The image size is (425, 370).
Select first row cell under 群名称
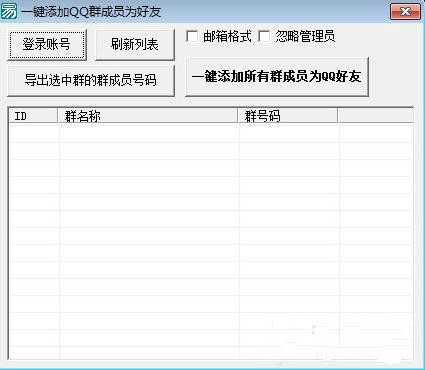point(149,134)
